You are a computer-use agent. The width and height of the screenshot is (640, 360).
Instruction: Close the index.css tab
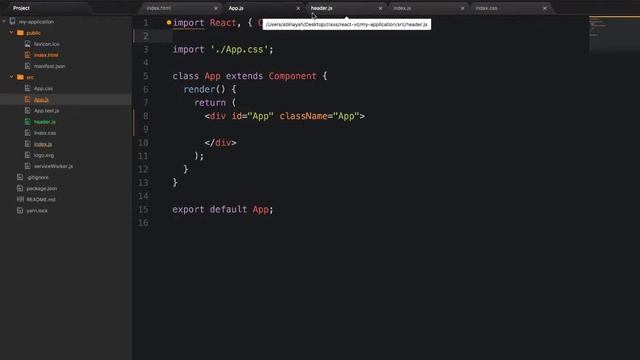point(544,8)
